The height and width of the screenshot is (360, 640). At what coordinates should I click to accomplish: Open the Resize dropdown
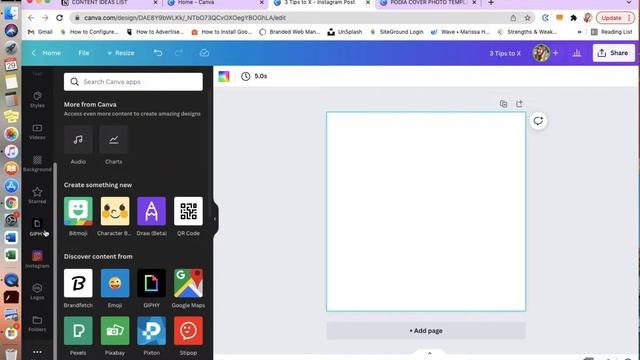point(121,53)
